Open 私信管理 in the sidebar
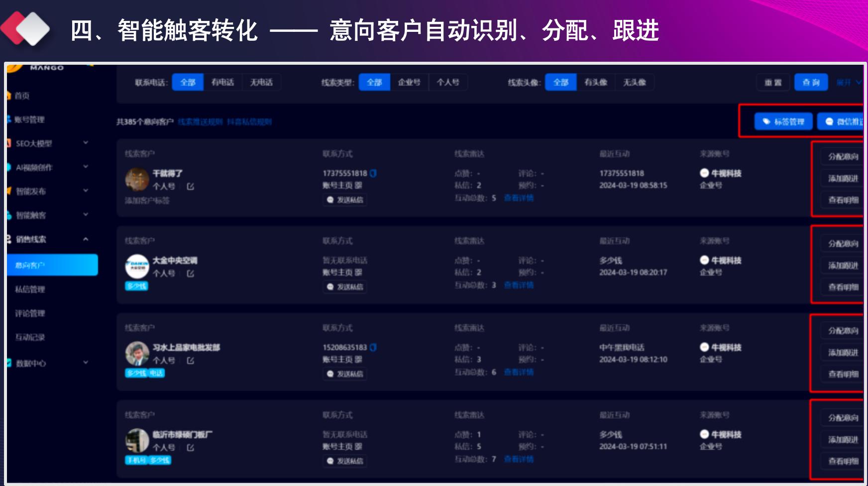868x486 pixels. pos(30,289)
